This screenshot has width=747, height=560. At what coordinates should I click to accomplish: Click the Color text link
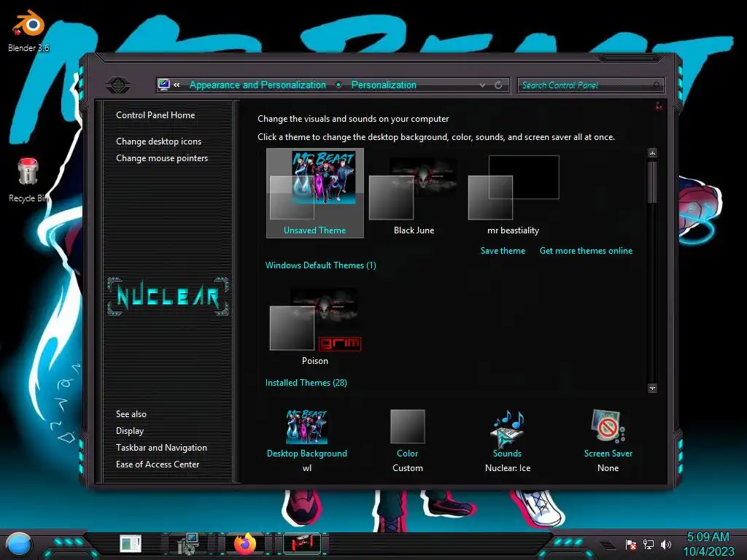407,454
